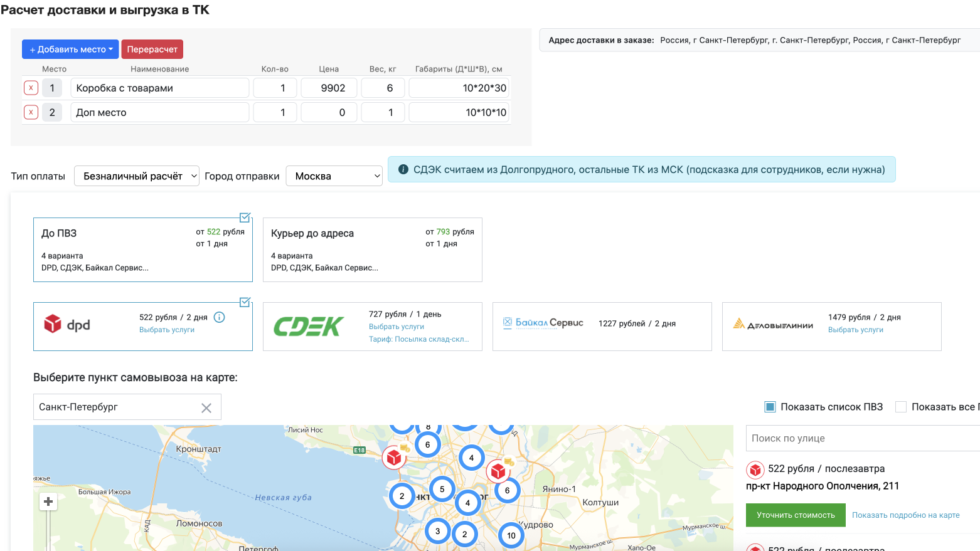The width and height of the screenshot is (980, 551).
Task: Select the Байкал Сервис carrier logo
Action: click(x=543, y=323)
